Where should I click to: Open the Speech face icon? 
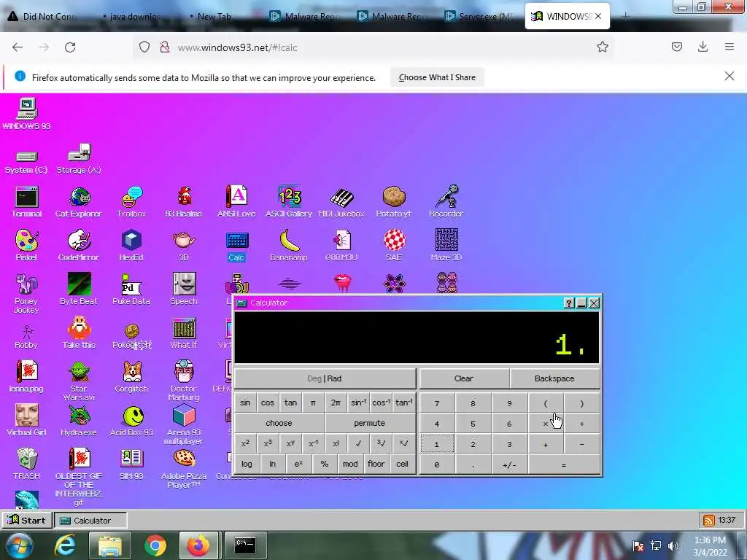pyautogui.click(x=184, y=289)
